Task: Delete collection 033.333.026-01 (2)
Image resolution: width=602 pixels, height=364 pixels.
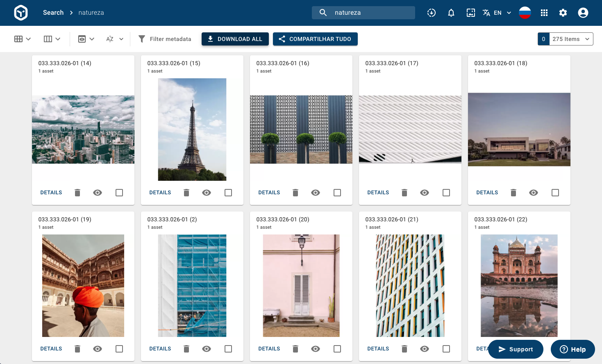Action: 186,349
